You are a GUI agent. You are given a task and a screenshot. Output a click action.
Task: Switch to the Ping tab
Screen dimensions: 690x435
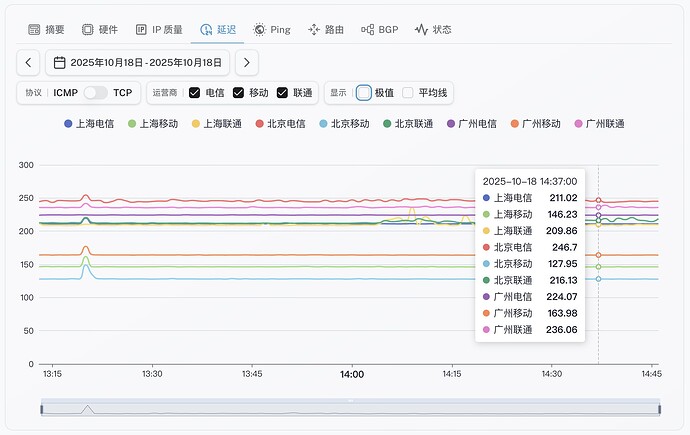point(272,29)
